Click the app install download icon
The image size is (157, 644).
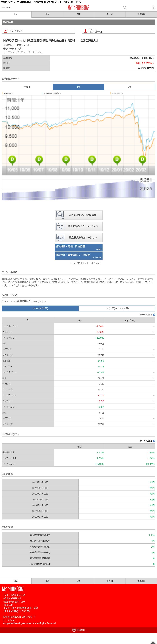85,31
